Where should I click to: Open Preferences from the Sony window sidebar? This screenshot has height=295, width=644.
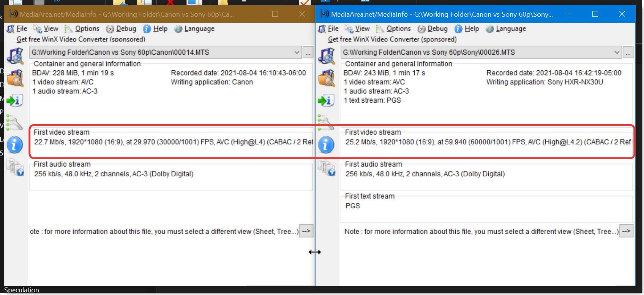pos(326,122)
